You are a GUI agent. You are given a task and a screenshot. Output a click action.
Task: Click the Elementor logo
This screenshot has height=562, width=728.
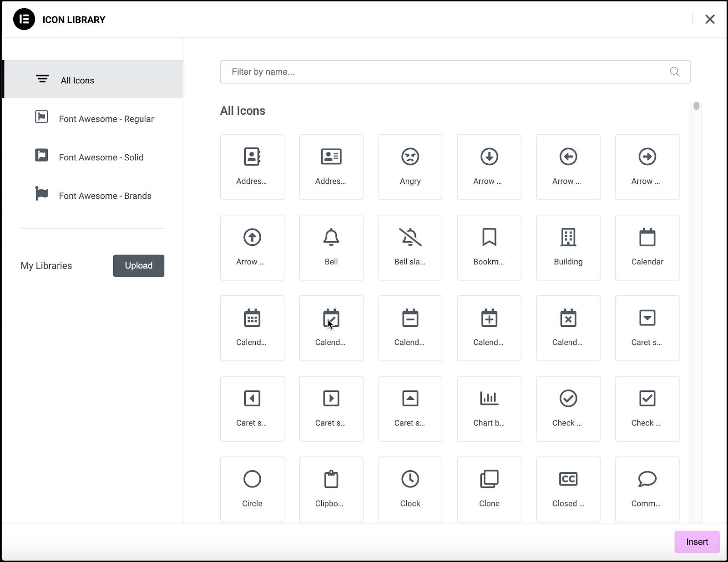(x=24, y=19)
